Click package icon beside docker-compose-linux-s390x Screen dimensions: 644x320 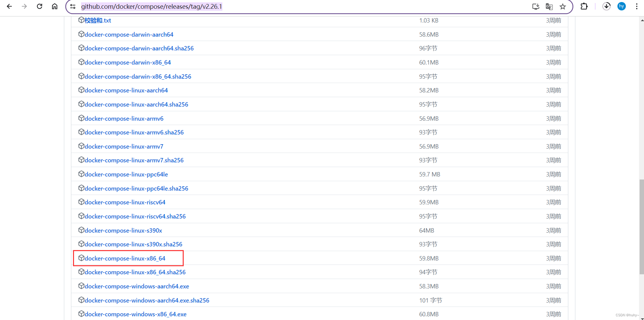81,230
